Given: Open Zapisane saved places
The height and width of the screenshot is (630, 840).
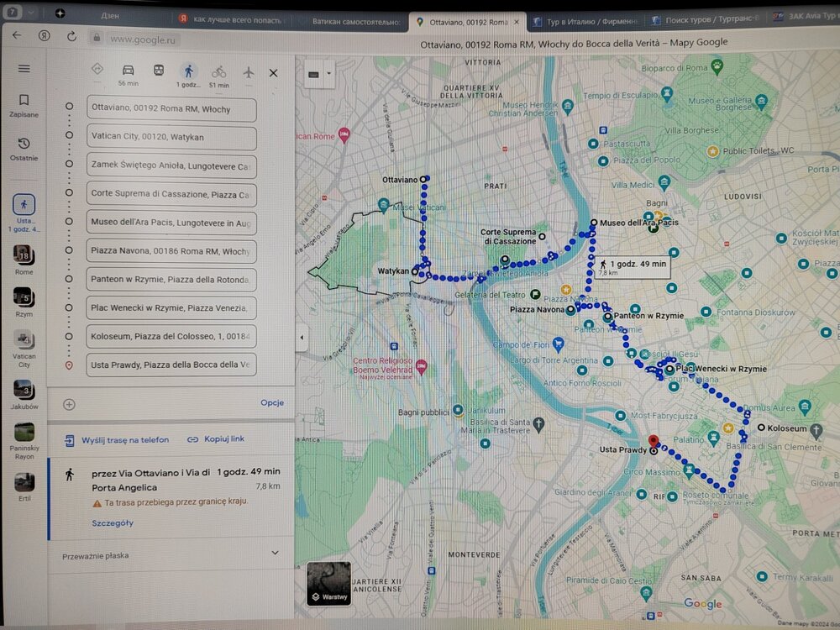Looking at the screenshot, I should click(x=24, y=106).
